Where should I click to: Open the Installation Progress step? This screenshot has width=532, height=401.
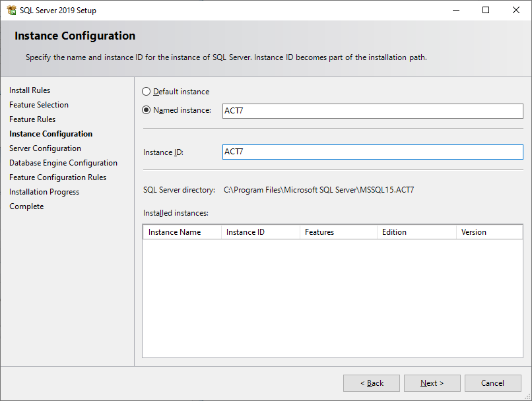tap(44, 191)
